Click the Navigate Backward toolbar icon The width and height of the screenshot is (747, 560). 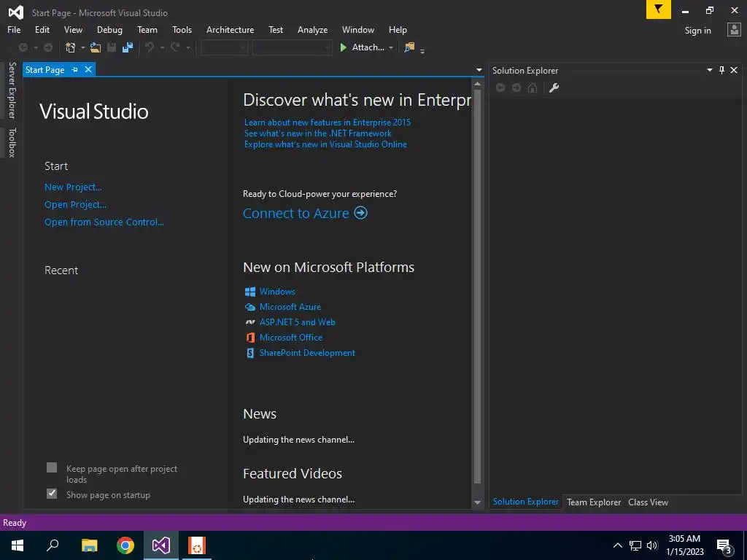(x=23, y=47)
